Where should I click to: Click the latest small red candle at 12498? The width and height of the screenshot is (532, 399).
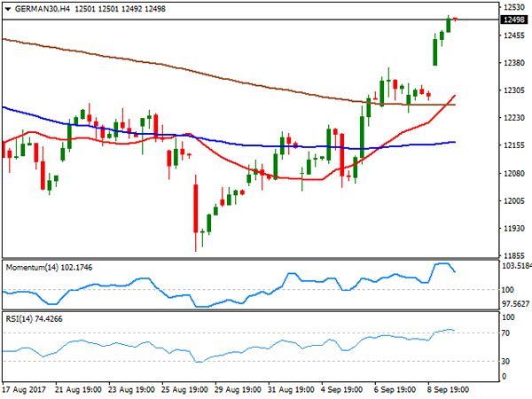(x=455, y=19)
